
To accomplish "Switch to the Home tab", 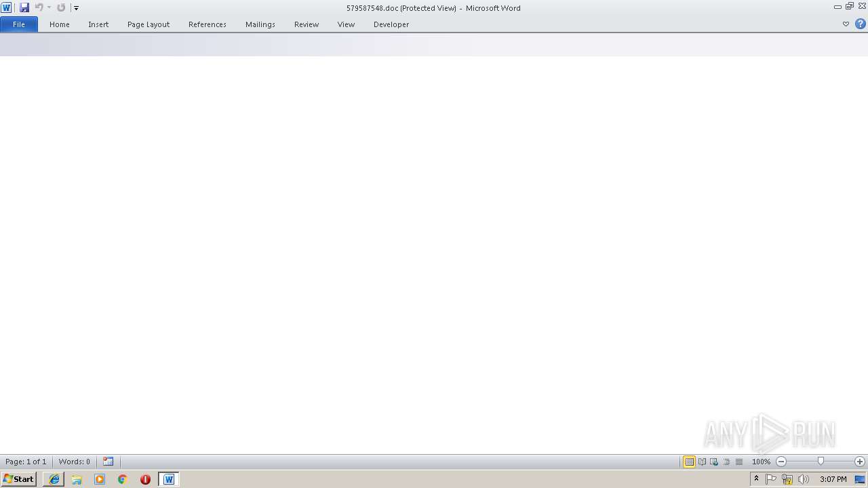I will tap(60, 24).
